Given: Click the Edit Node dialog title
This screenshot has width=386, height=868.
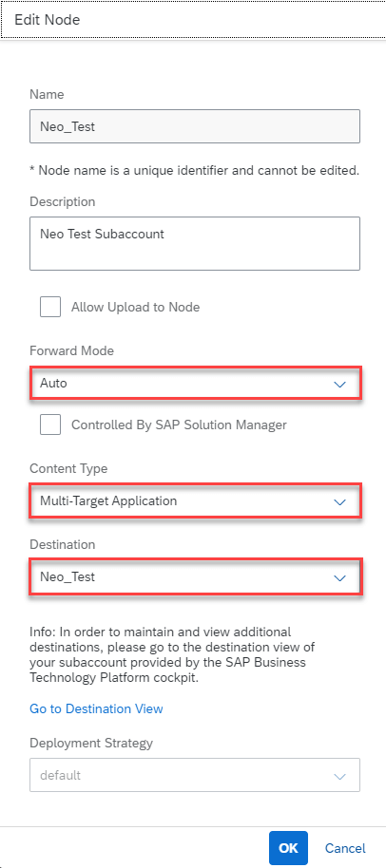Looking at the screenshot, I should coord(48,20).
